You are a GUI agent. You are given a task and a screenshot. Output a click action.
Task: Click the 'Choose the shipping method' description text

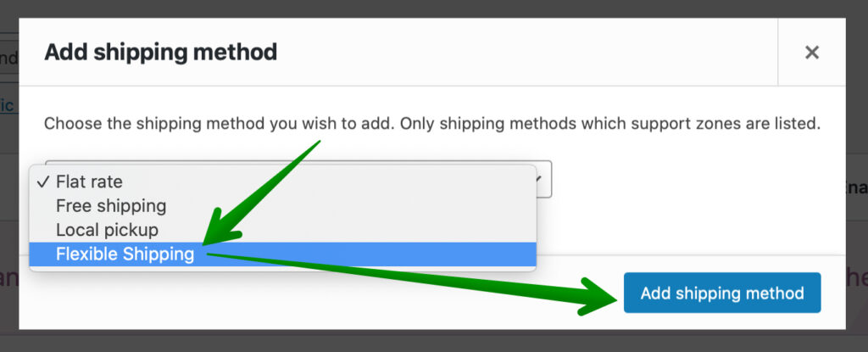[x=431, y=123]
